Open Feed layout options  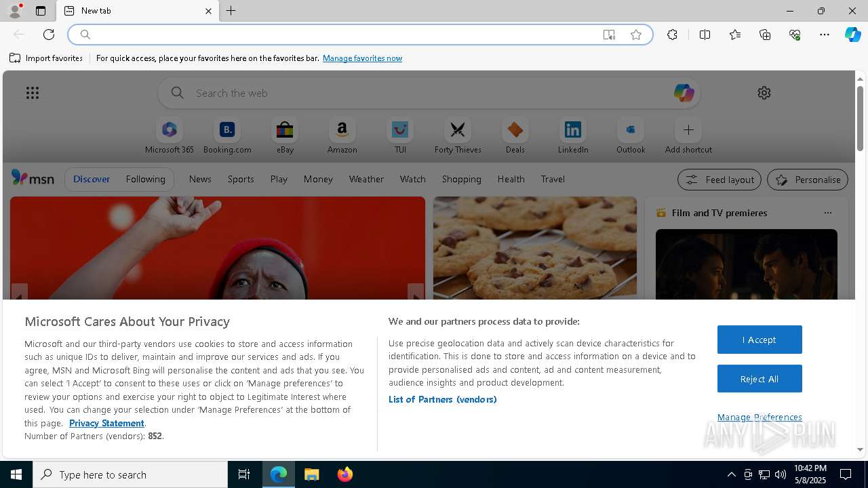click(719, 180)
